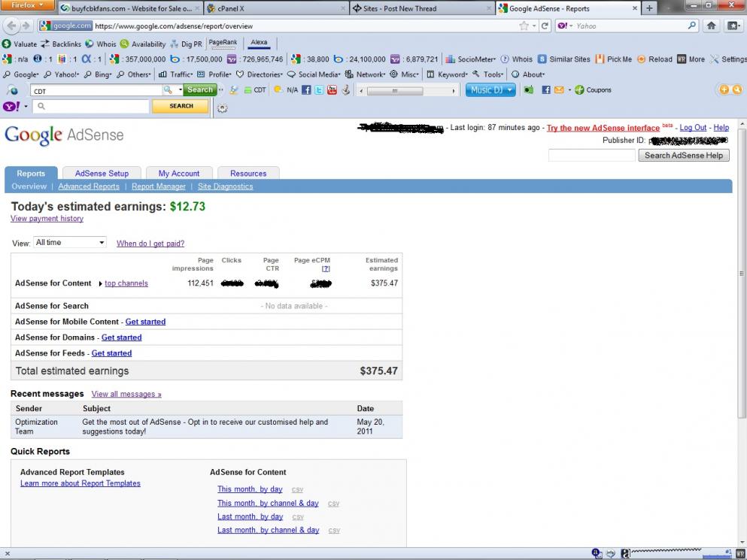
Task: Open the View period All time dropdown
Action: 70,242
